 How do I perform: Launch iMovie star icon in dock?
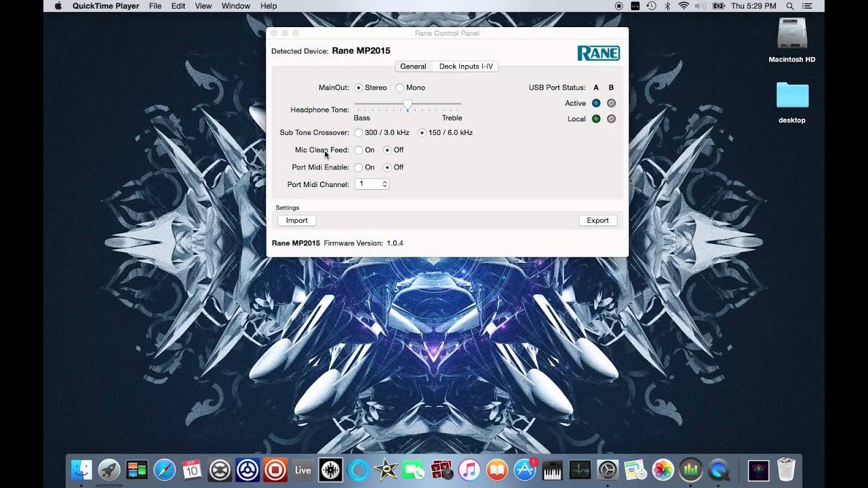386,470
